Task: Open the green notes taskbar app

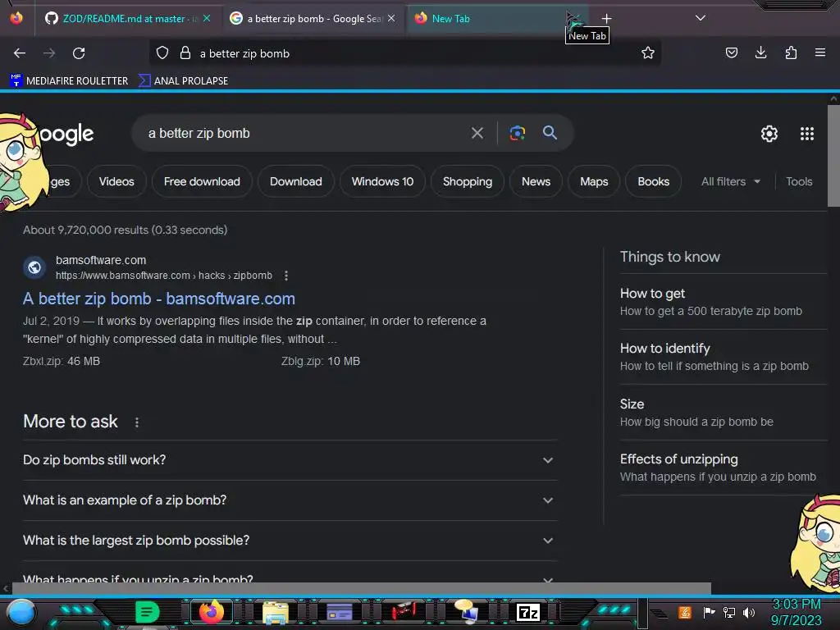Action: click(147, 612)
